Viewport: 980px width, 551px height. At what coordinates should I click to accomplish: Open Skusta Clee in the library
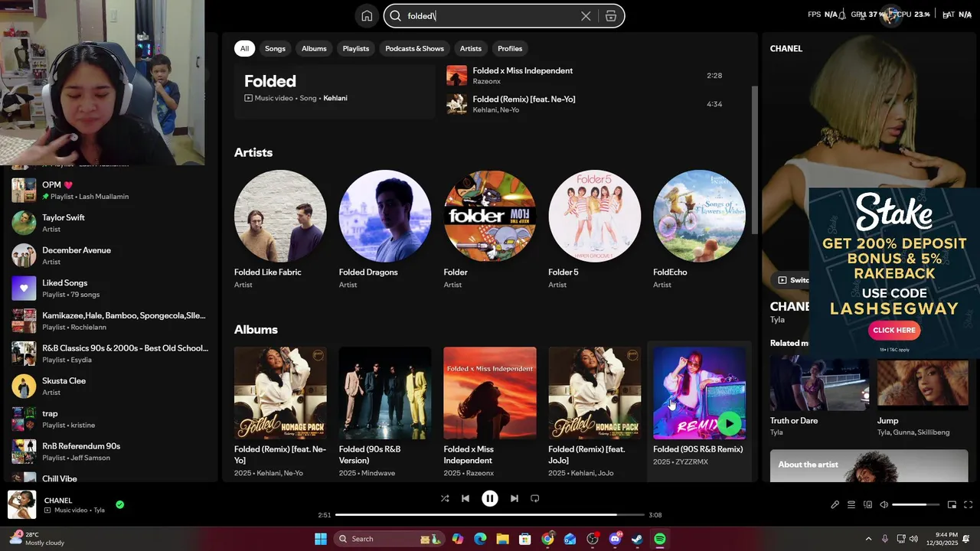click(x=110, y=386)
